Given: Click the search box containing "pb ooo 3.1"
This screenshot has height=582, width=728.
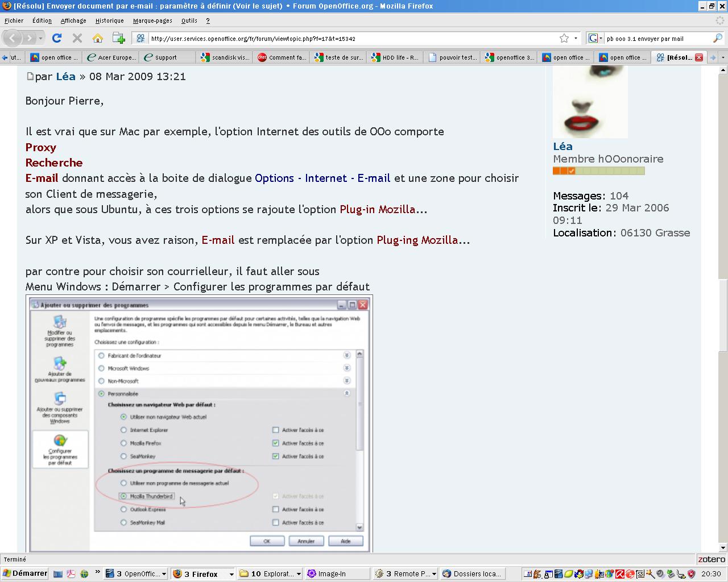Looking at the screenshot, I should pyautogui.click(x=657, y=38).
